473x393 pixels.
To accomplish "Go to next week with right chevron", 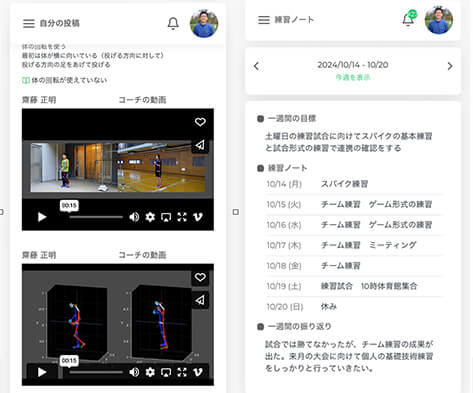I will pos(450,66).
